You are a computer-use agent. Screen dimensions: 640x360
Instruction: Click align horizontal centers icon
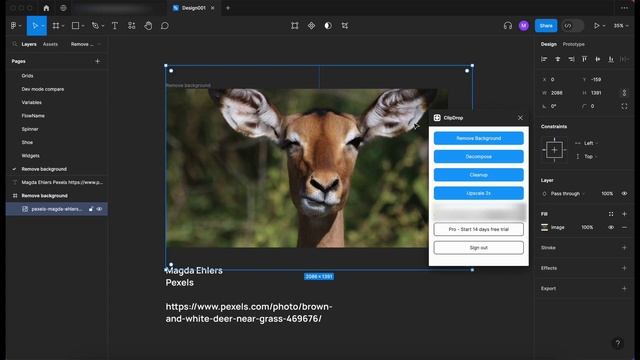558,59
